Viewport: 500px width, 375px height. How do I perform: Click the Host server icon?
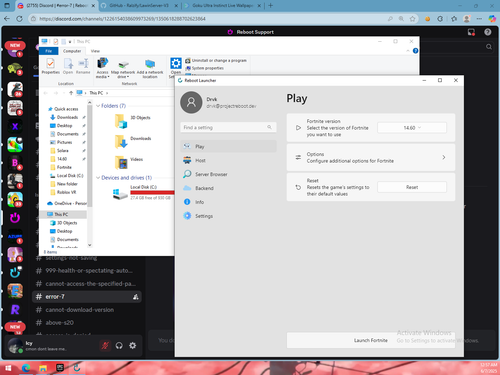click(187, 160)
